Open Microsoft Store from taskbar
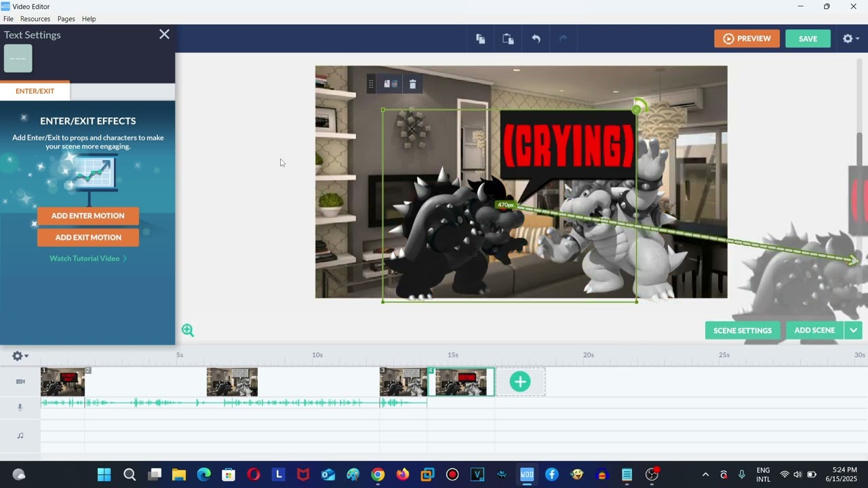The width and height of the screenshot is (868, 488). [x=229, y=474]
